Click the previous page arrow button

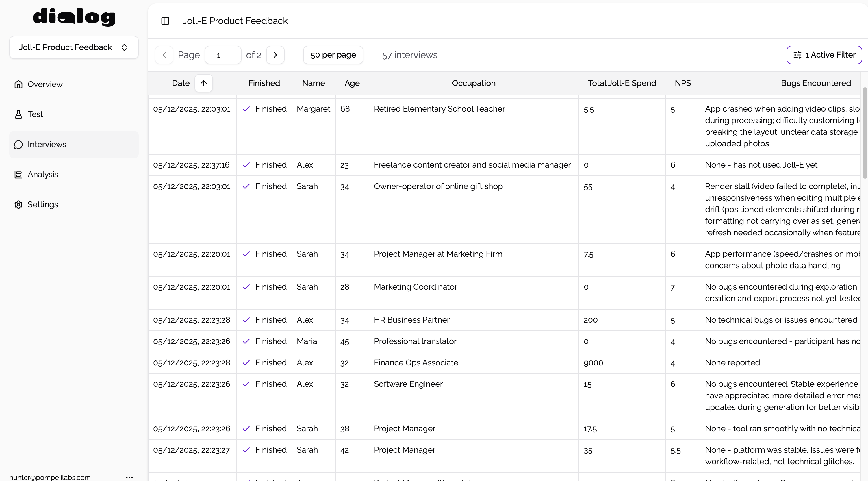tap(164, 55)
